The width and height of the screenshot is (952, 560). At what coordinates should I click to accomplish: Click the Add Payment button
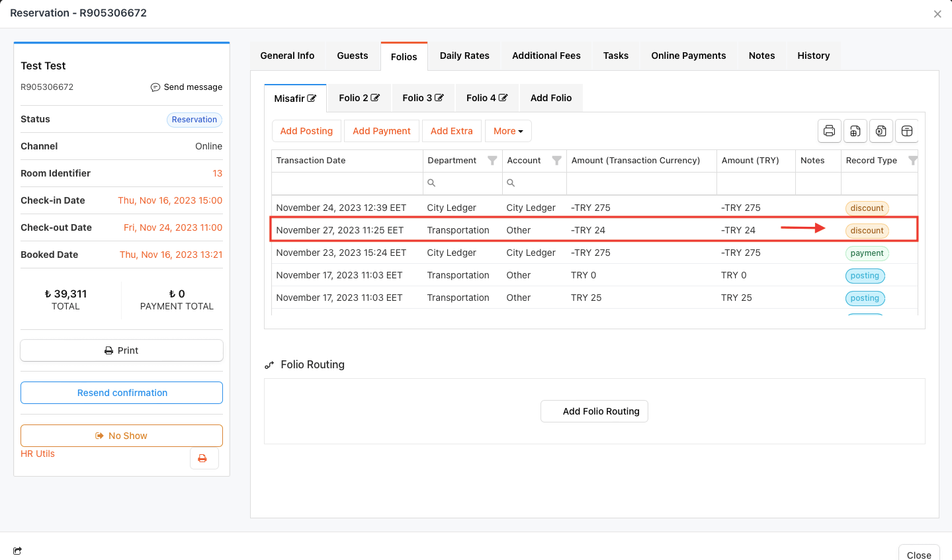381,131
